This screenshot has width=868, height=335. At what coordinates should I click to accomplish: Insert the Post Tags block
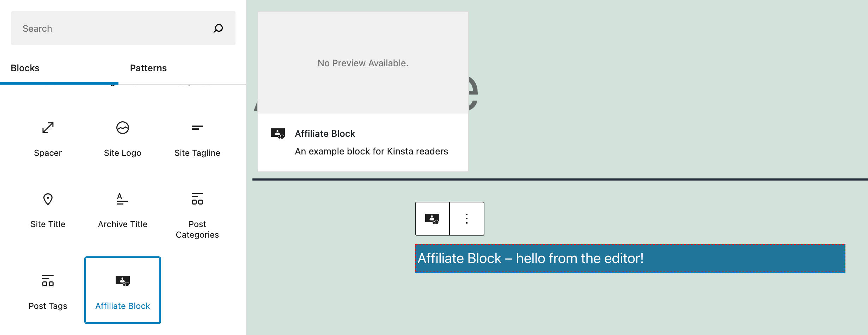(x=48, y=291)
